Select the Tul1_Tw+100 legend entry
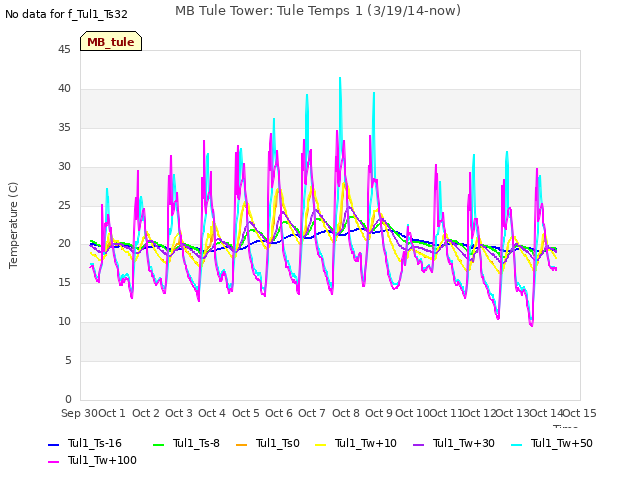 point(92,460)
